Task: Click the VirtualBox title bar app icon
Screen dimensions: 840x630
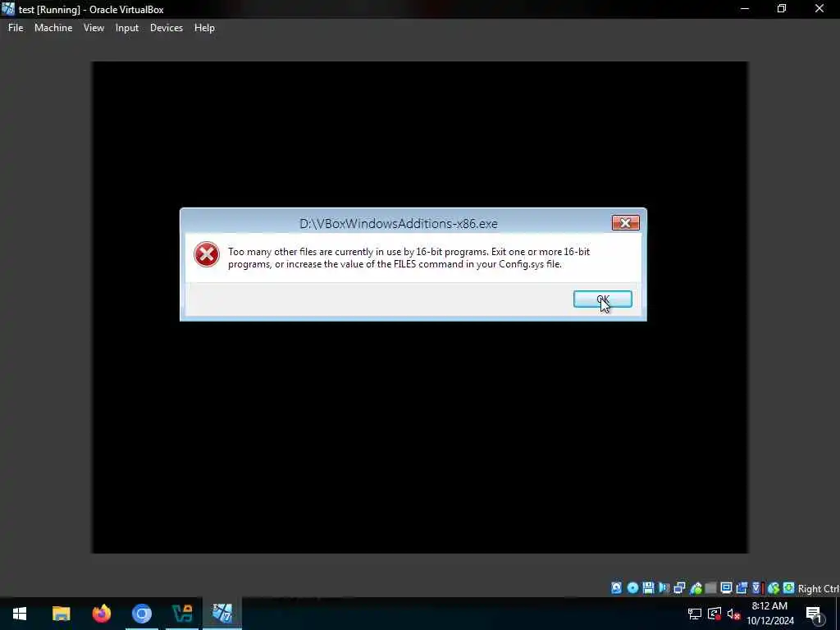Action: click(x=8, y=8)
